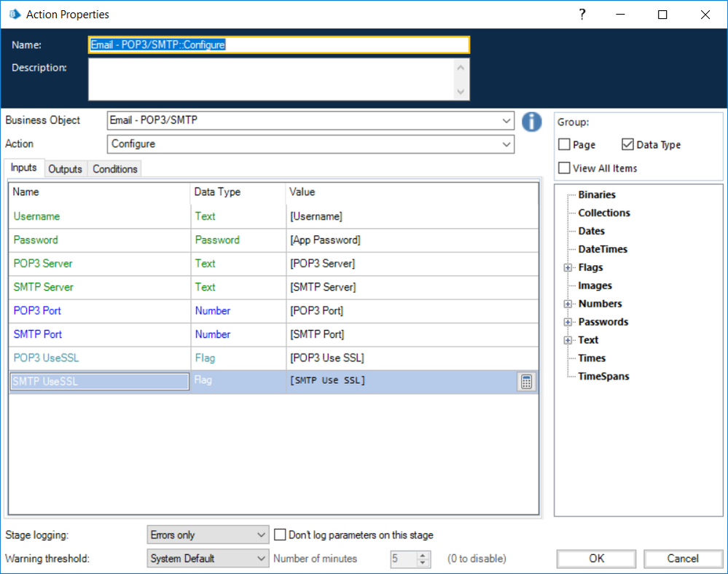Screen dimensions: 728x574
Task: Switch to the Outputs tab
Action: pos(65,169)
